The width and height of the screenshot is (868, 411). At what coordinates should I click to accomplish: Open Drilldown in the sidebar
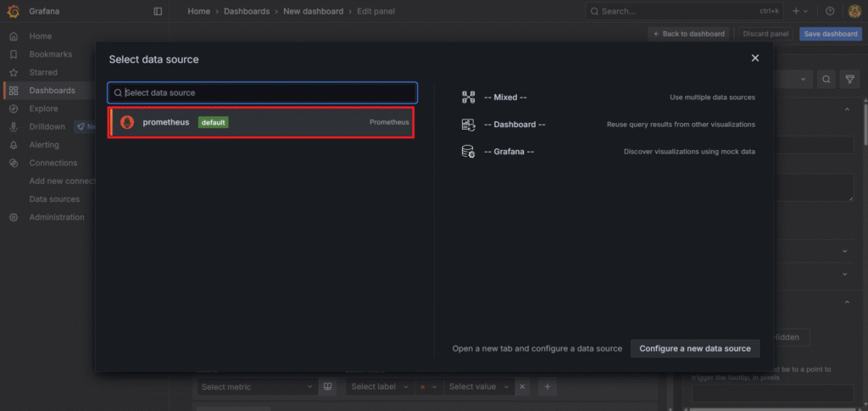click(x=47, y=126)
